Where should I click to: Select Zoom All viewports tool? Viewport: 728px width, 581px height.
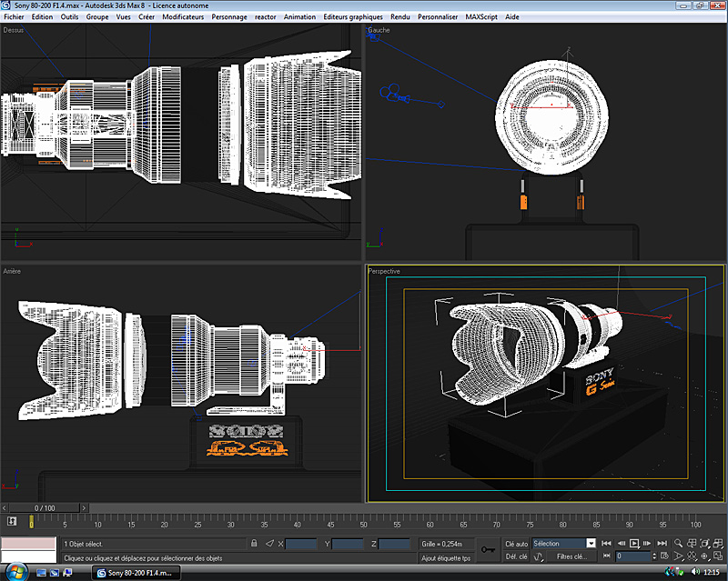point(692,543)
